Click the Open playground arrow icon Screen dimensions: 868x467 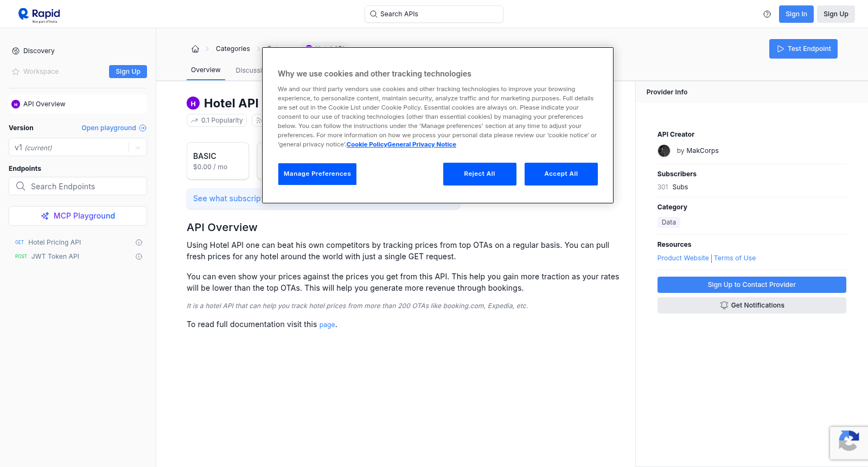(x=143, y=128)
